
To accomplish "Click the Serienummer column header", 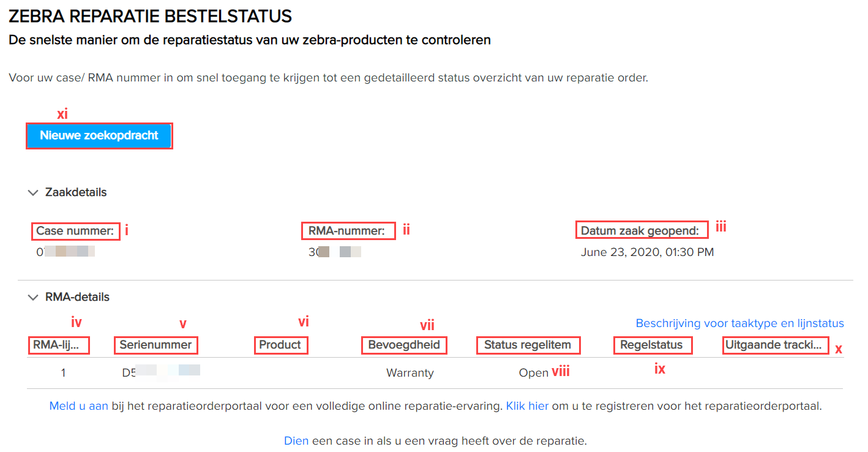I will click(x=155, y=345).
